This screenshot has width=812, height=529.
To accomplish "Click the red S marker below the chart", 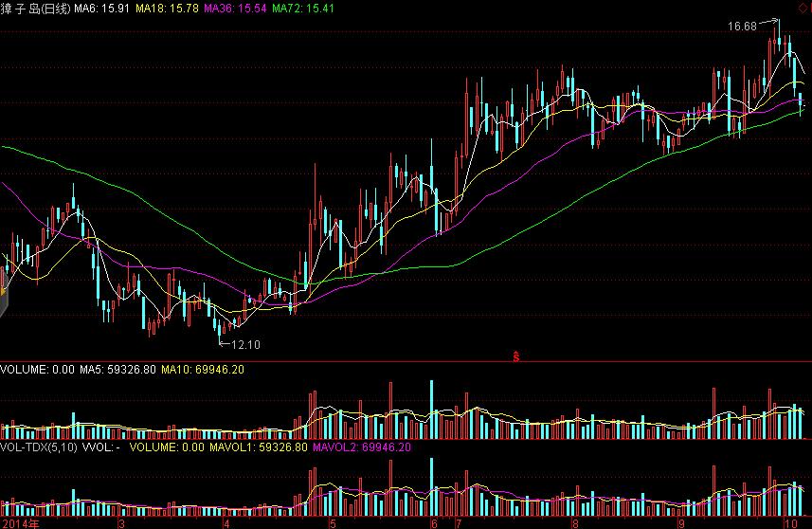I will pyautogui.click(x=517, y=356).
